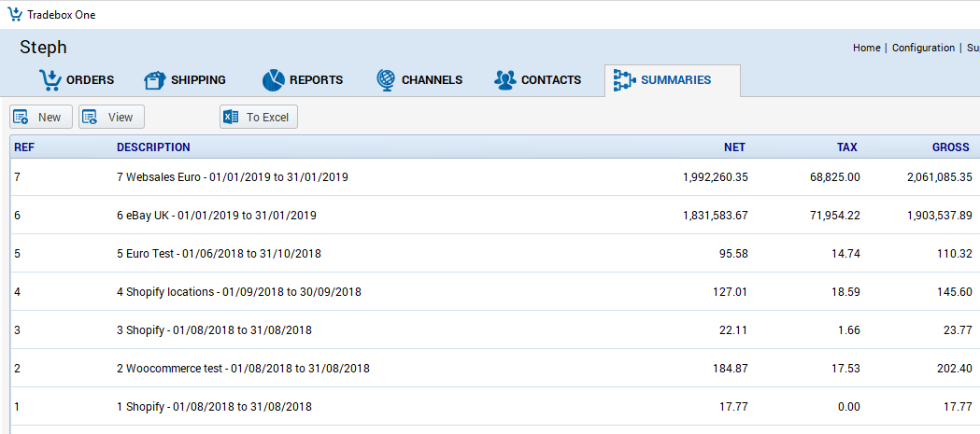
Task: Open the Home link
Action: [x=866, y=48]
